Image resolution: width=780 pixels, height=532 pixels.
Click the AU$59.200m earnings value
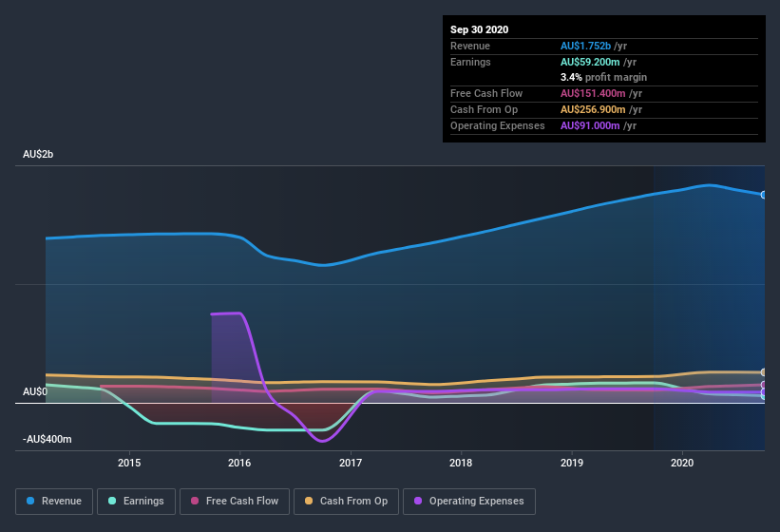pos(590,62)
